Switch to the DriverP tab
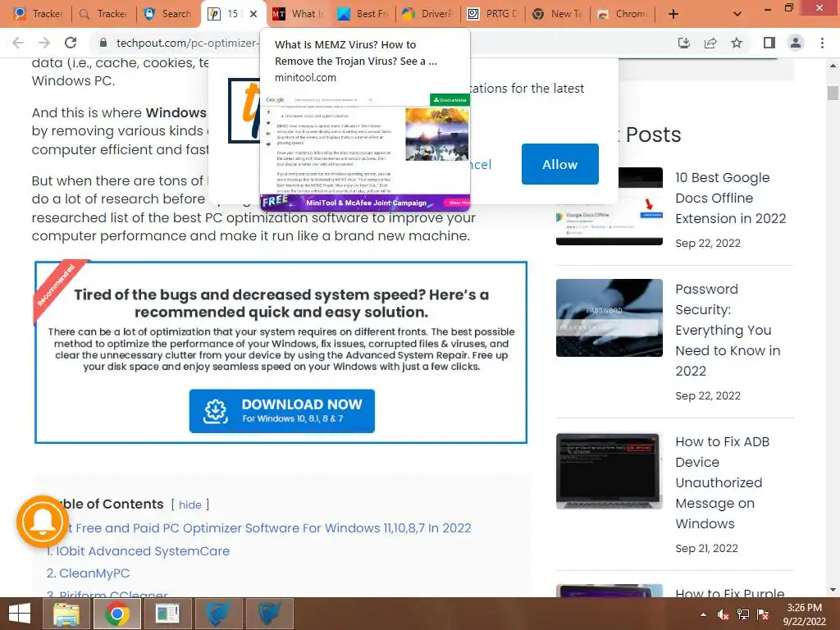 coord(427,14)
